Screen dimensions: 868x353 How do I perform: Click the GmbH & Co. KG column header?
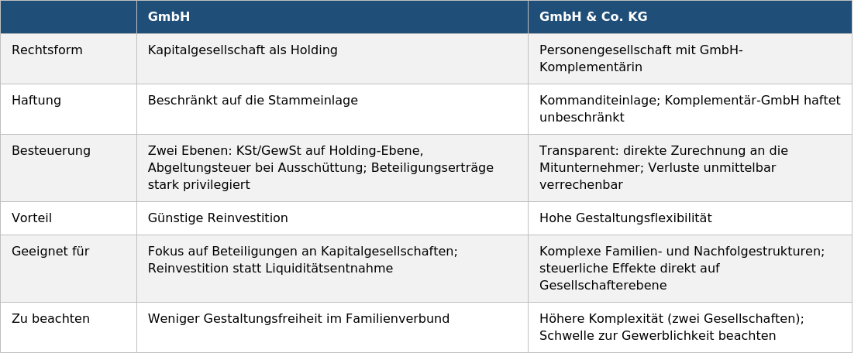point(690,16)
